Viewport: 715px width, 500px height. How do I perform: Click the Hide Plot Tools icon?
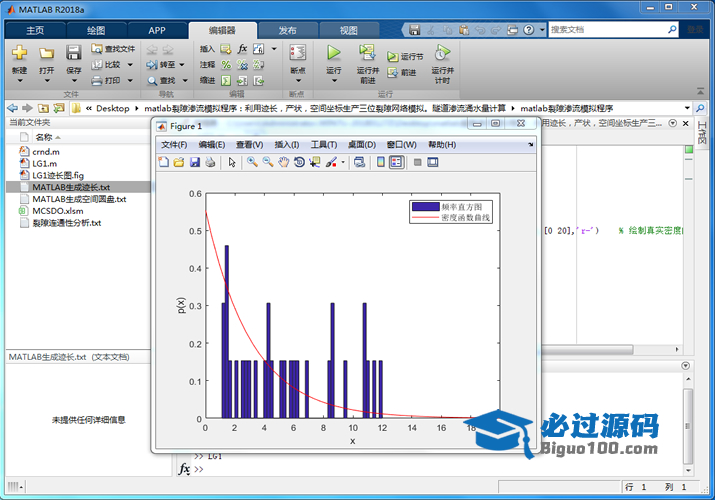coord(417,162)
